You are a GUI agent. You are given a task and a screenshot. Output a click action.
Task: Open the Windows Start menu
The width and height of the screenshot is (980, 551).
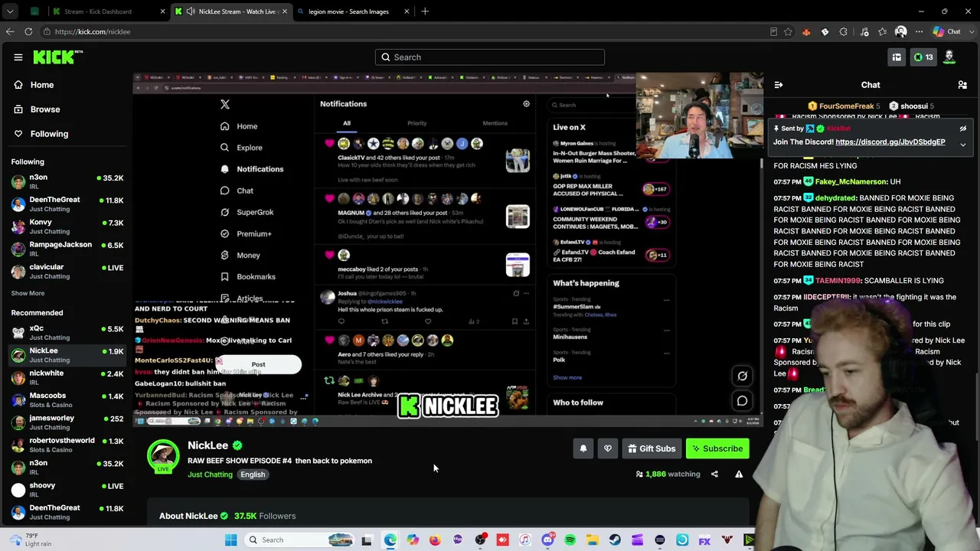click(x=230, y=540)
